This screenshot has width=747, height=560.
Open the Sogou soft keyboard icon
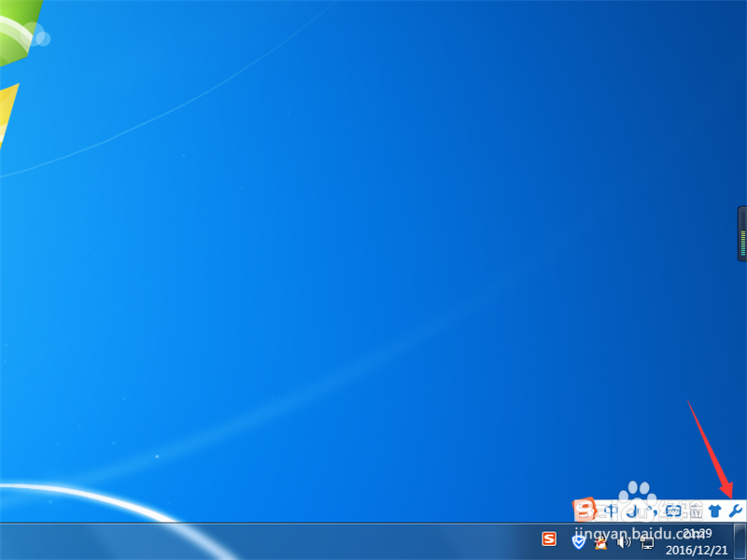click(x=673, y=511)
